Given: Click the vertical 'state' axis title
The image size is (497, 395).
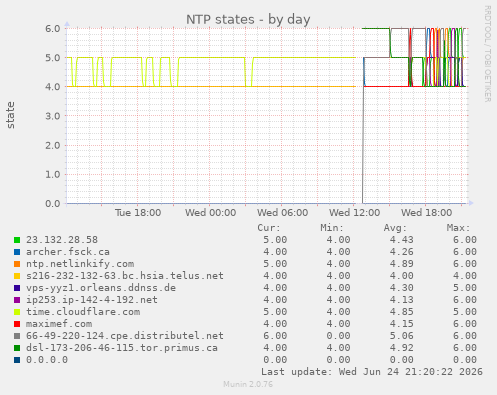Looking at the screenshot, I should [10, 115].
